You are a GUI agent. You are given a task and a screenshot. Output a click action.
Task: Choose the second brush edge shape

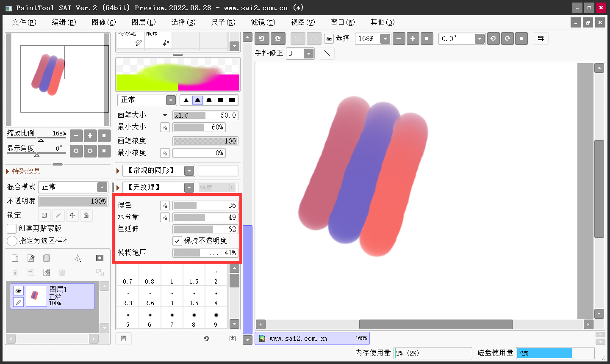(x=197, y=100)
